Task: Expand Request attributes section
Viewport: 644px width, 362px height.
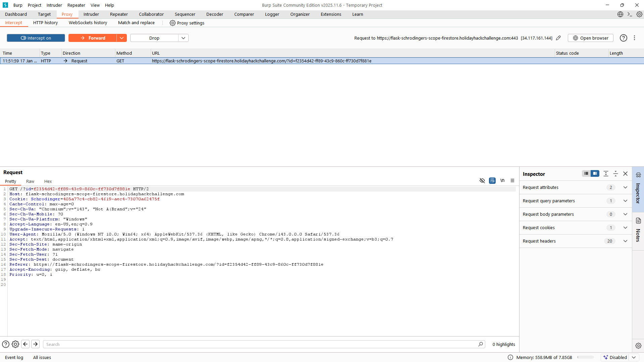Action: click(576, 187)
